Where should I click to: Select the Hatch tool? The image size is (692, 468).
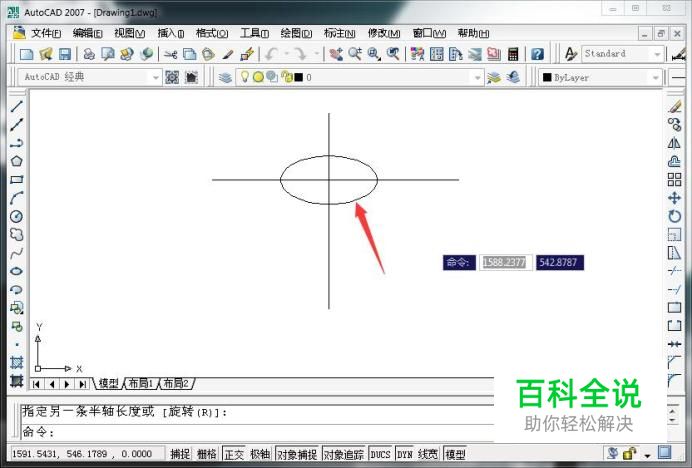[x=17, y=362]
